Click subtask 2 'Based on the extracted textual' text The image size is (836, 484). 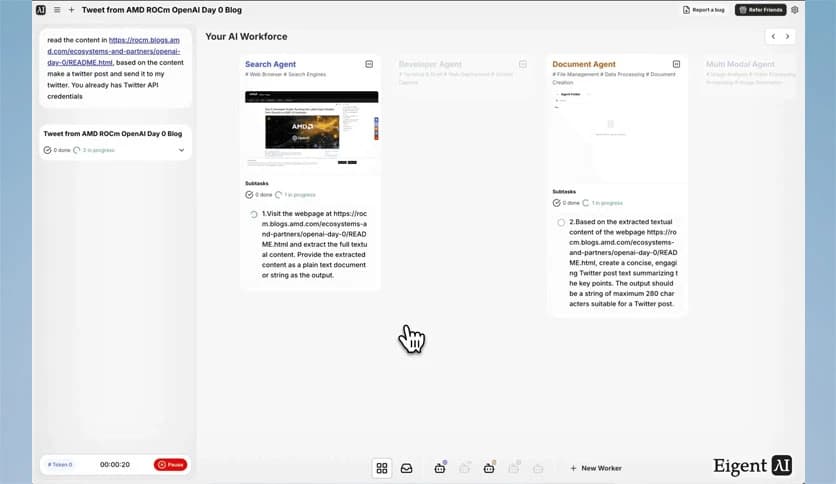pos(623,262)
